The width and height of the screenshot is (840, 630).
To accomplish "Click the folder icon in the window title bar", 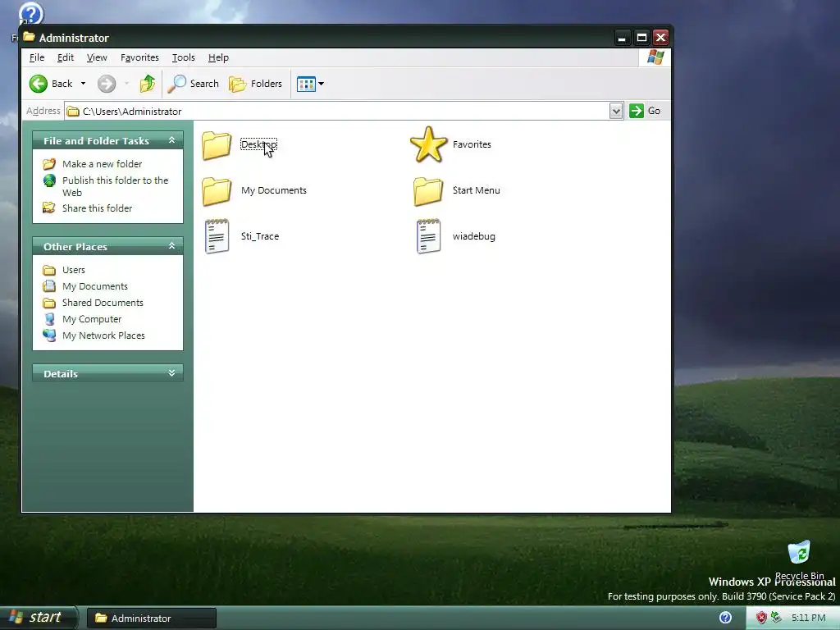I will 29,37.
